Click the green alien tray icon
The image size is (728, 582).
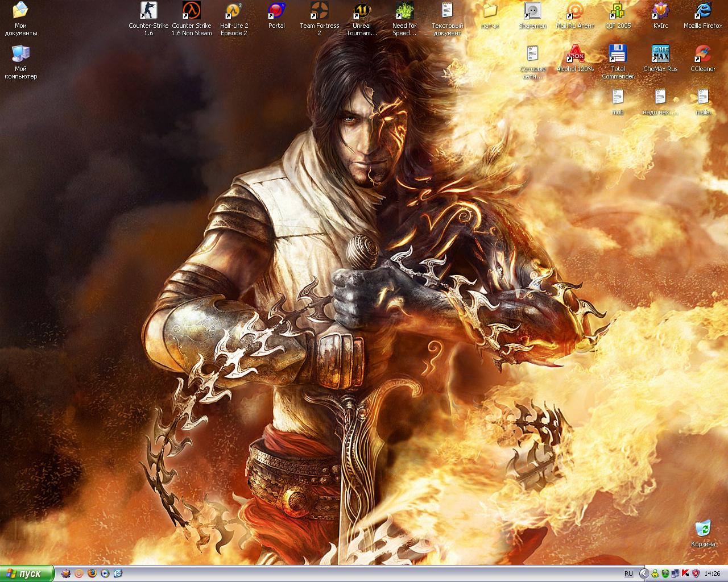[665, 573]
